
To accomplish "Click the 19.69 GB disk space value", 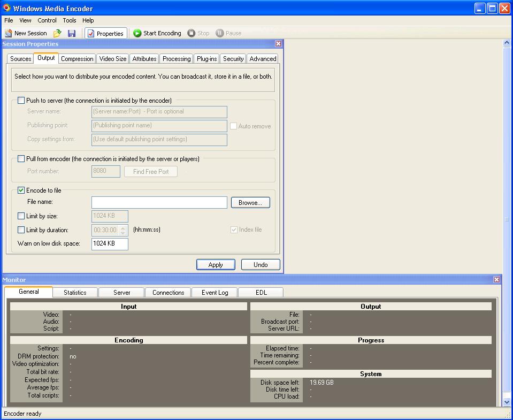I will 321,383.
